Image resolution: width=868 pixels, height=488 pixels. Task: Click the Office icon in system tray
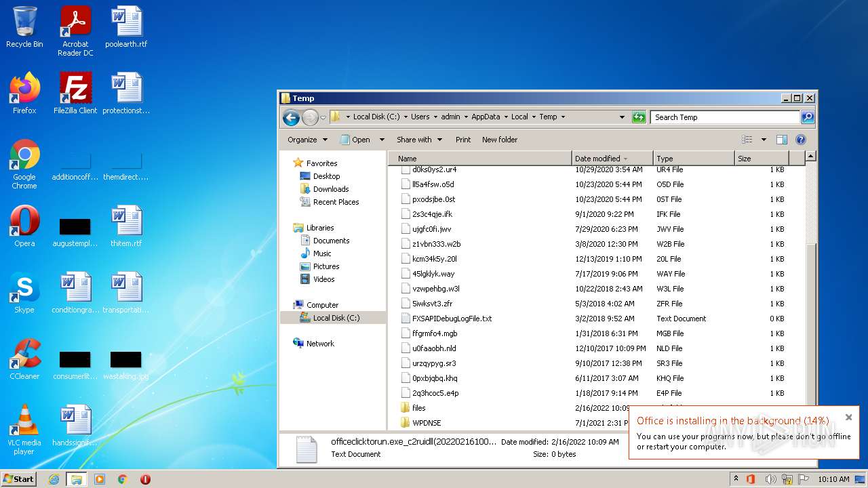pos(751,479)
